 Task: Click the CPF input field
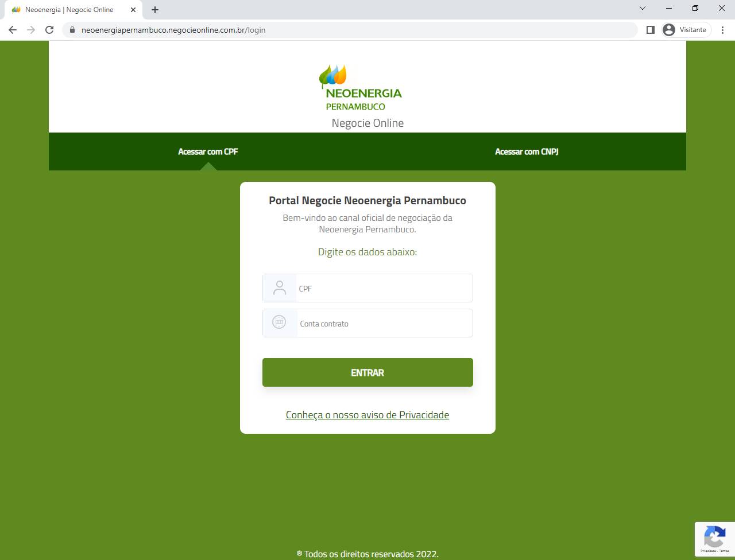coord(367,288)
